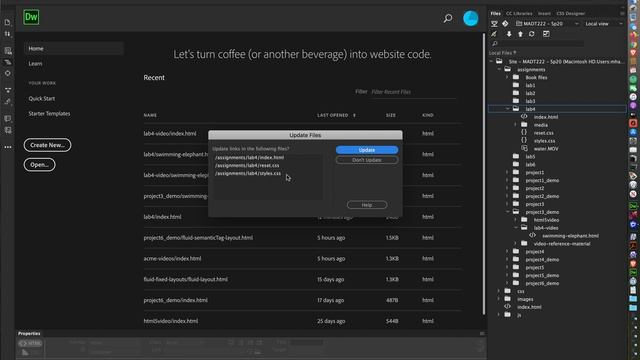The image size is (640, 360).
Task: Open recent file acme-videos/index.html
Action: [x=172, y=258]
